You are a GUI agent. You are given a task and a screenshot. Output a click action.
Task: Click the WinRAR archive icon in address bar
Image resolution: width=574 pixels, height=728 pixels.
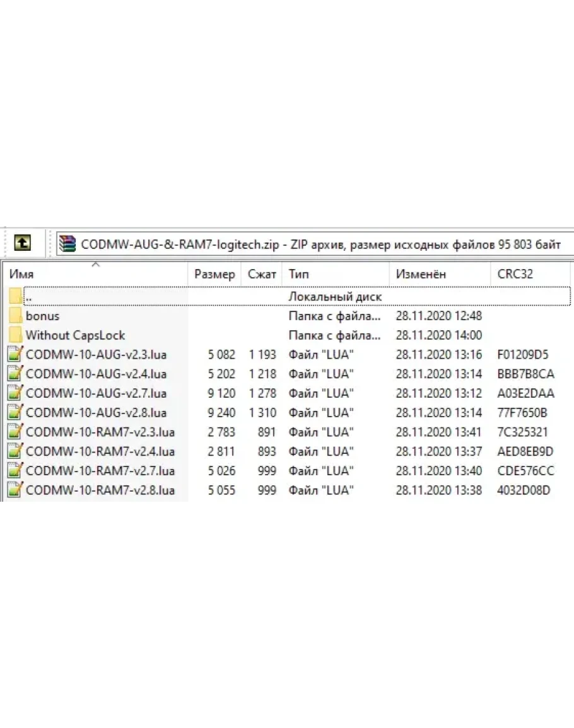click(x=67, y=244)
